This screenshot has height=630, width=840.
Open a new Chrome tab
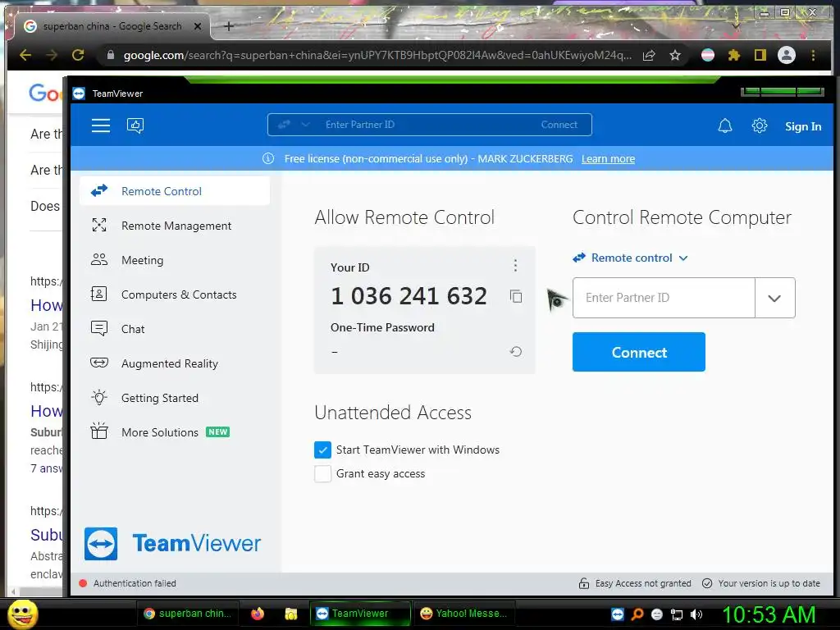click(x=229, y=25)
